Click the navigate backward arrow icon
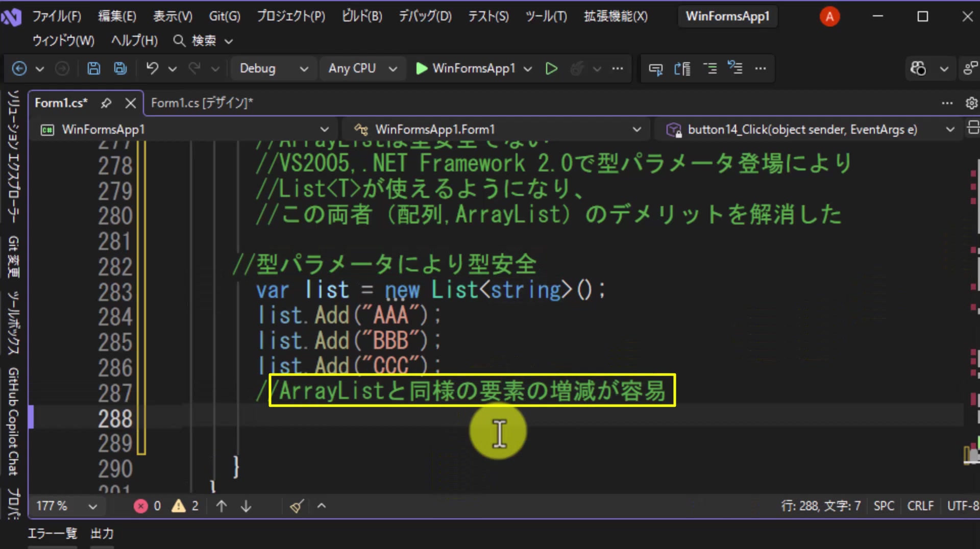The width and height of the screenshot is (980, 549). coord(19,68)
